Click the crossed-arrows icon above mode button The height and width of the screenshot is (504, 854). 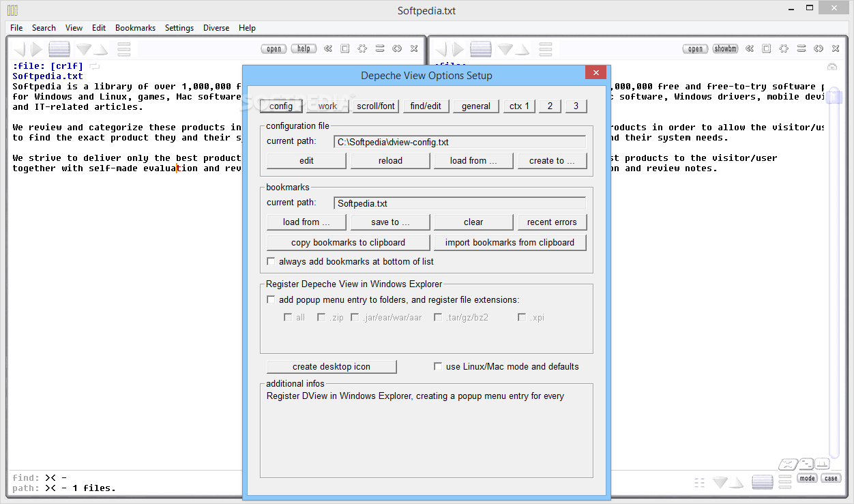tap(788, 464)
